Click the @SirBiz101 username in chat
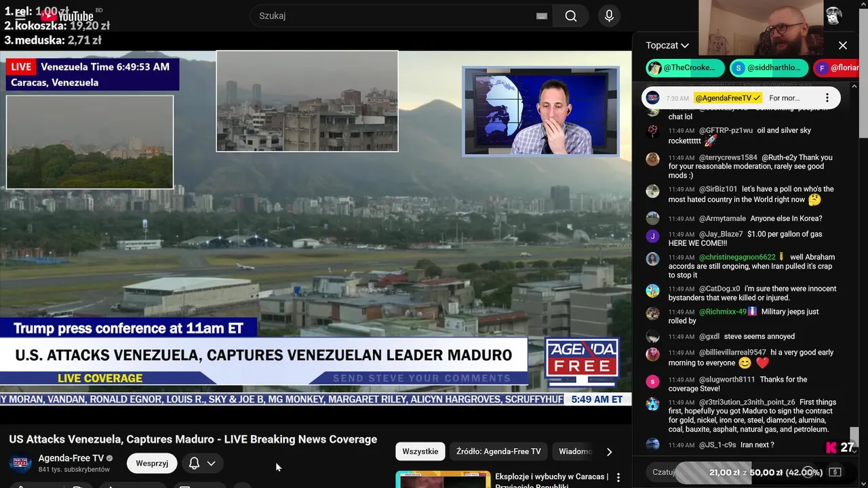Image resolution: width=868 pixels, height=488 pixels. click(x=717, y=189)
